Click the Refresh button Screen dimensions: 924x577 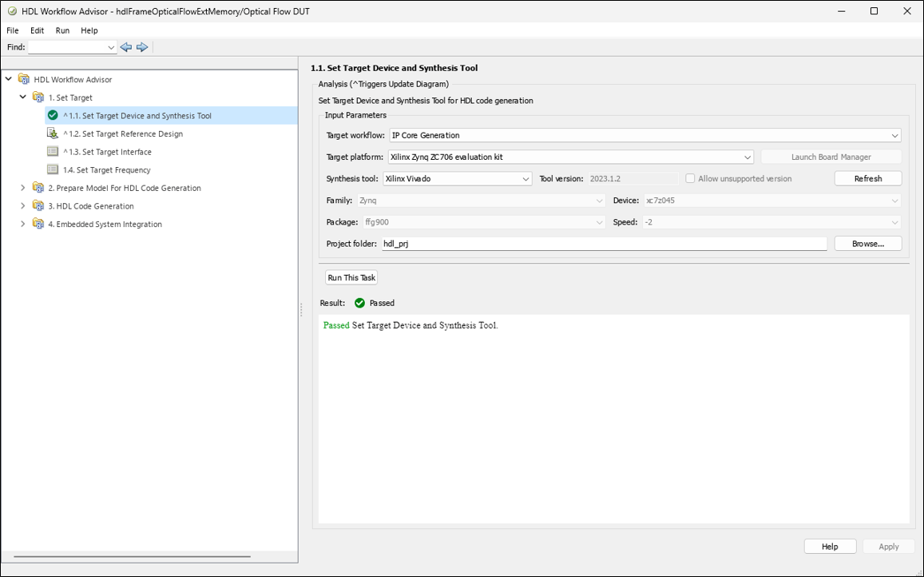point(868,178)
